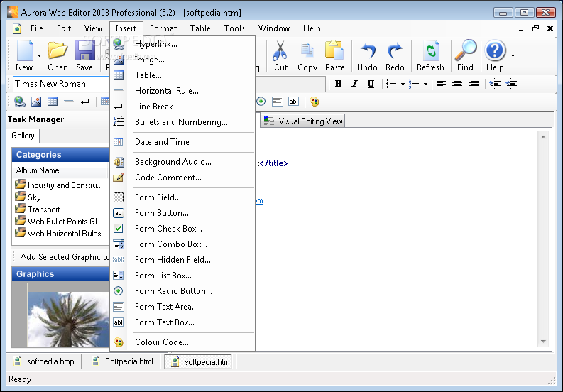Insert hyperlink from the small toolbar globe icon
Image resolution: width=563 pixels, height=392 pixels.
tap(19, 102)
